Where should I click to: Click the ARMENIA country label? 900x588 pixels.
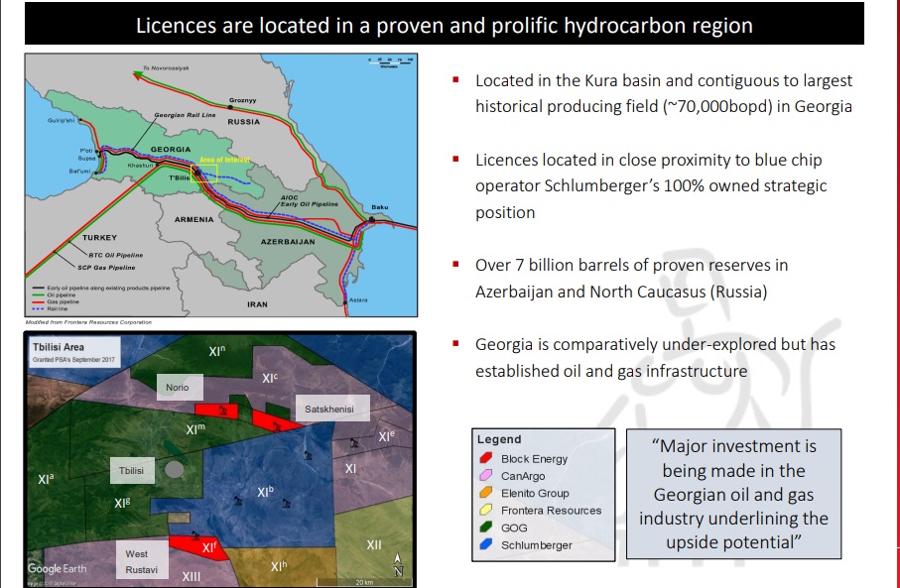coord(194,219)
